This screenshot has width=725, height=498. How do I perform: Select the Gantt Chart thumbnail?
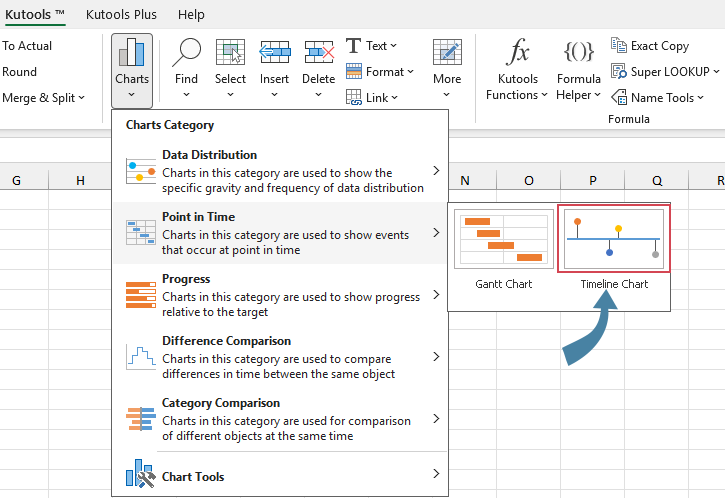pos(504,239)
